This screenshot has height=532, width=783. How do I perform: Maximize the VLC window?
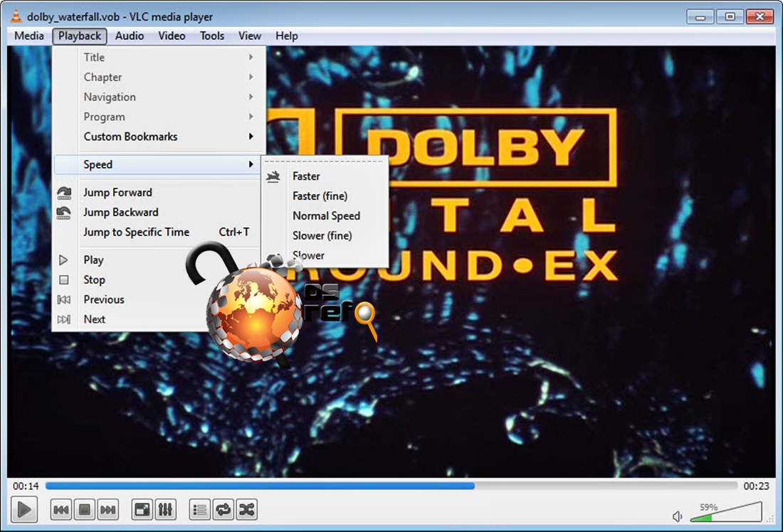tap(730, 17)
